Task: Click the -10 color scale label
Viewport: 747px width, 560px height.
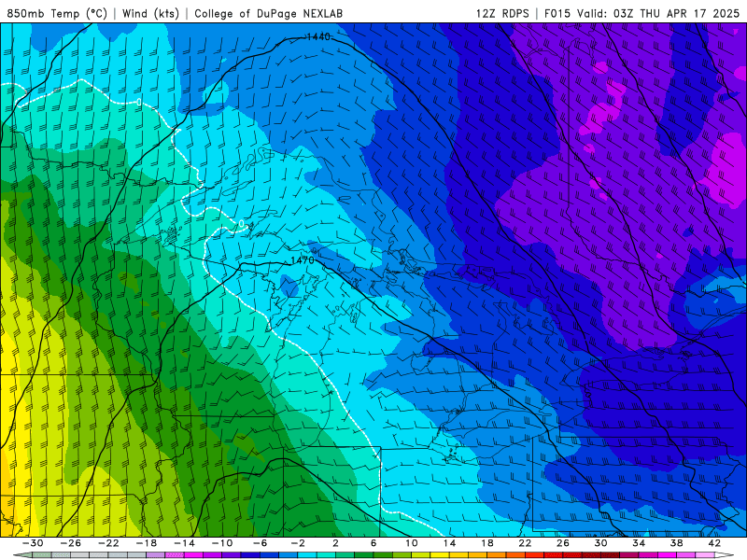Action: (x=221, y=543)
